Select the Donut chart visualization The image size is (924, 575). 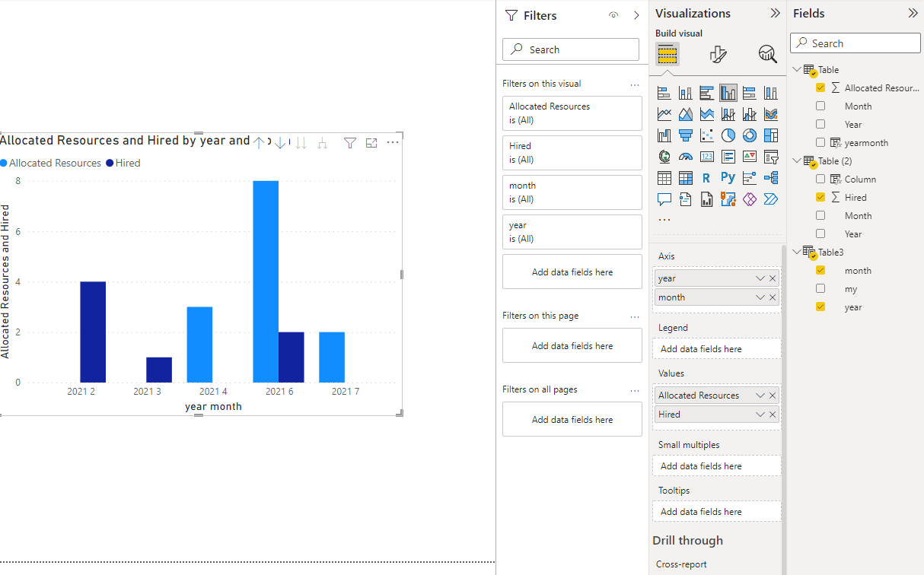click(x=750, y=135)
